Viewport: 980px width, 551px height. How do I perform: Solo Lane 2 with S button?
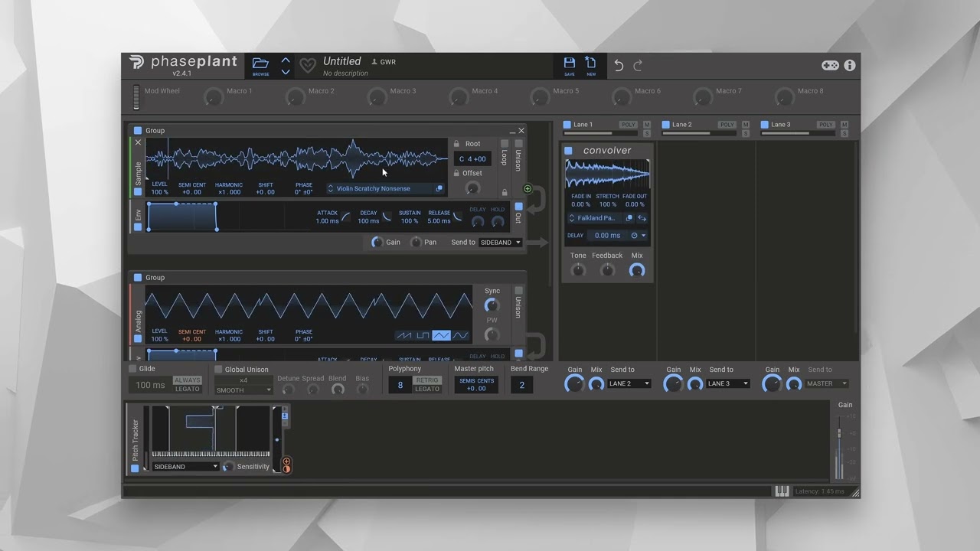coord(746,133)
